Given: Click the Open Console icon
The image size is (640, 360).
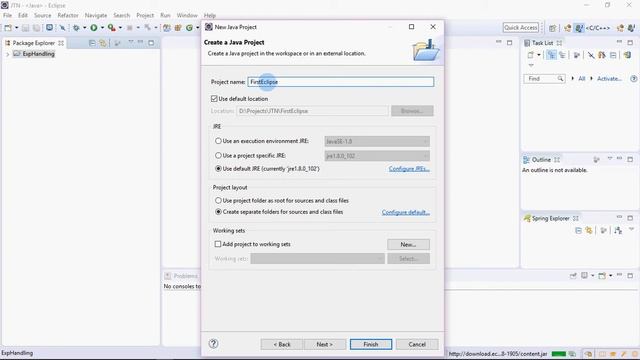Looking at the screenshot, I should 602,276.
